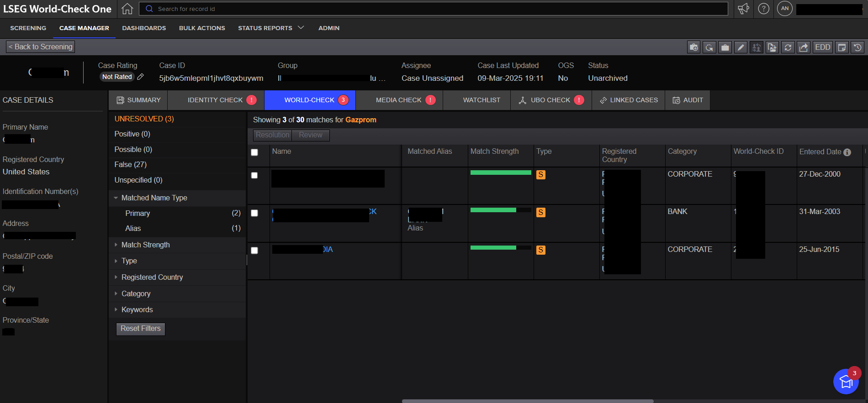
Task: Select the World-Check tab
Action: (x=310, y=100)
